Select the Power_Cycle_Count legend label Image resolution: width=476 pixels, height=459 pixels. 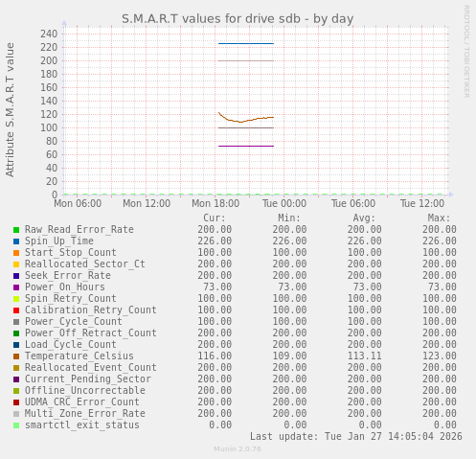74,322
